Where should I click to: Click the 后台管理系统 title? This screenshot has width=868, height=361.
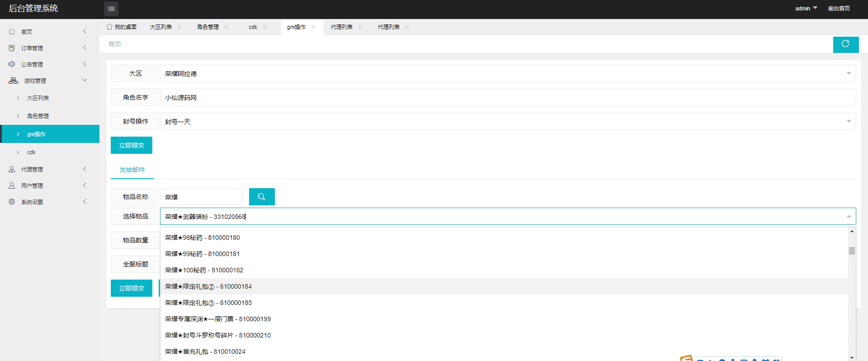click(33, 8)
